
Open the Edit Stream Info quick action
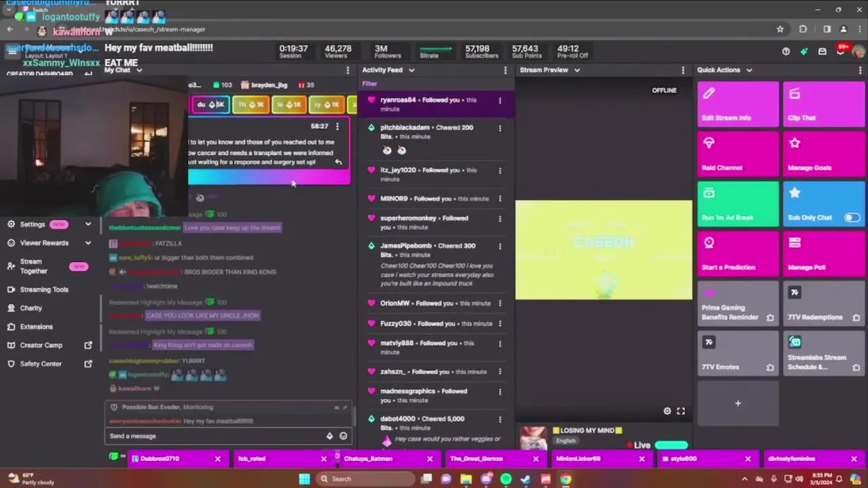738,104
